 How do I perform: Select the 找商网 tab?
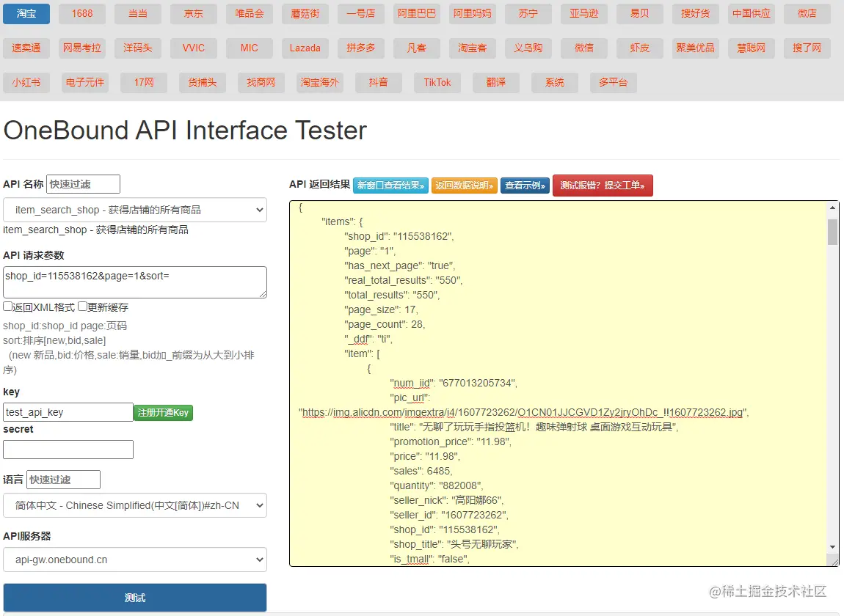coord(261,82)
